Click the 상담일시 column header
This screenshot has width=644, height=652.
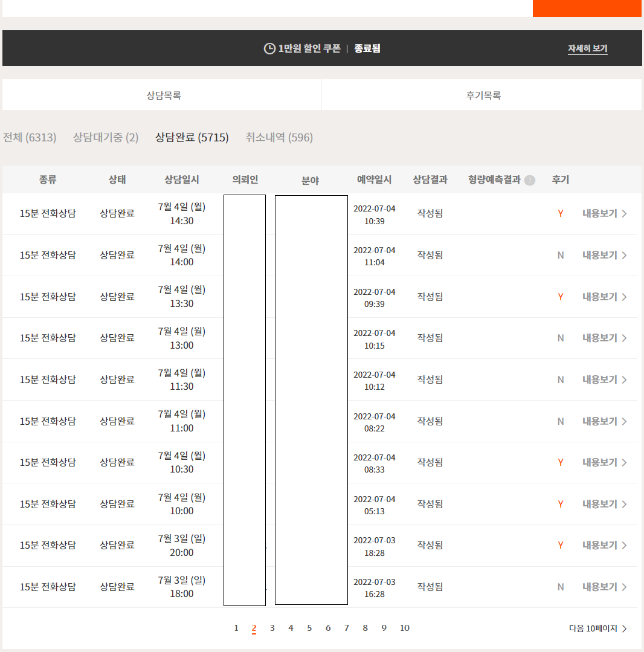pos(182,179)
